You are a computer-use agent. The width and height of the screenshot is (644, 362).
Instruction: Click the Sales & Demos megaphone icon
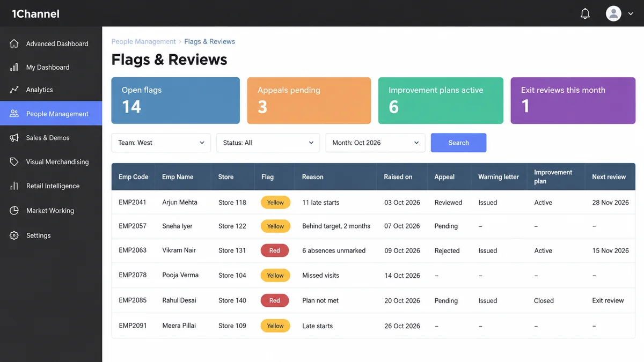(14, 138)
